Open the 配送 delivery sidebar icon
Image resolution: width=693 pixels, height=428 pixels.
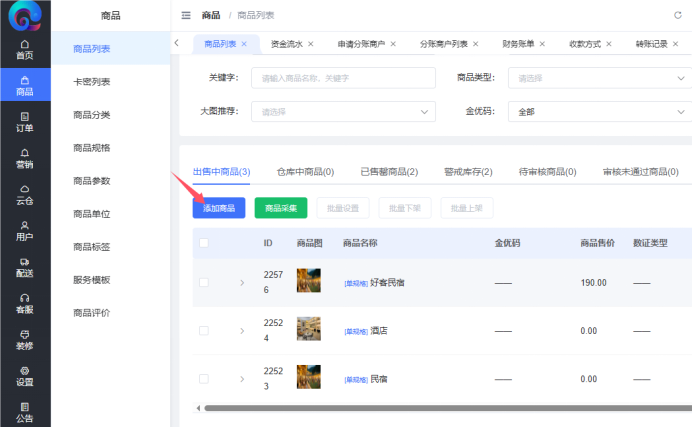[24, 267]
